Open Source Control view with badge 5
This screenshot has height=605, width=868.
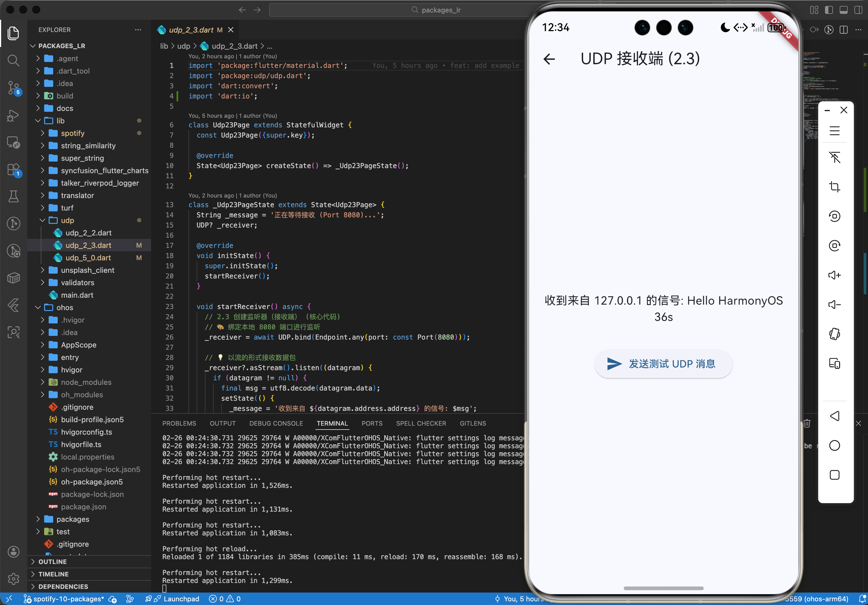click(x=14, y=88)
